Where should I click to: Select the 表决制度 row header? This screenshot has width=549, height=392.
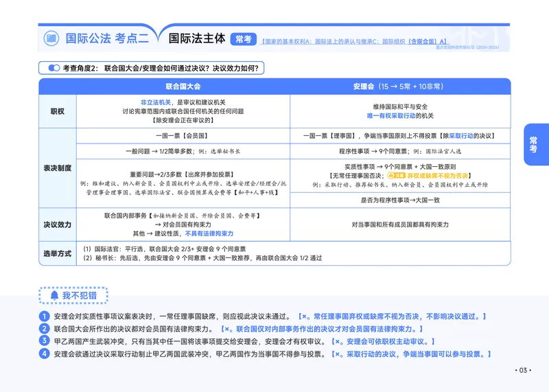58,168
